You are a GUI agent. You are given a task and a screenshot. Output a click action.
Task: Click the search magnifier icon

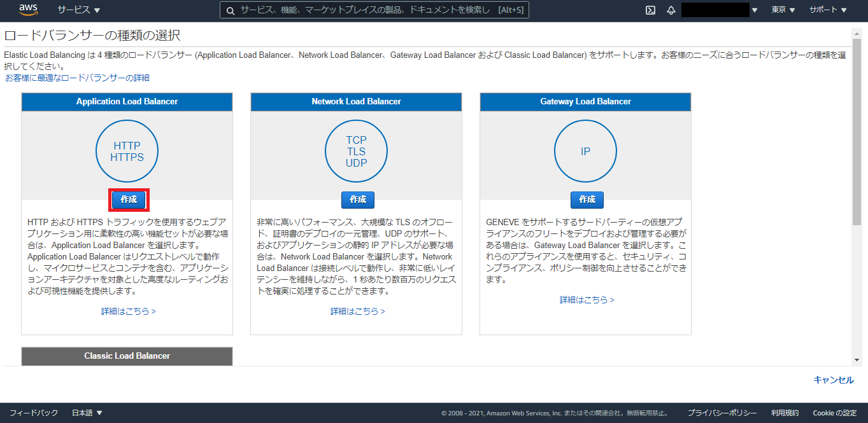point(230,10)
